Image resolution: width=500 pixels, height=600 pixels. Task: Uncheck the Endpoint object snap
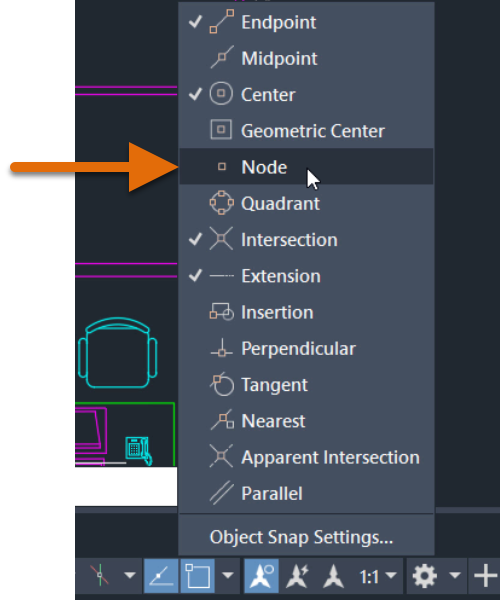point(306,23)
